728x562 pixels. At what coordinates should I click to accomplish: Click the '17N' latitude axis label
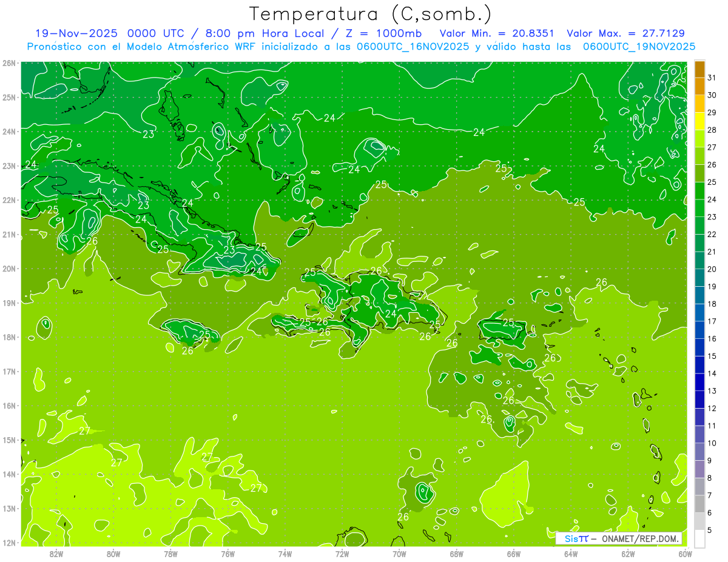click(8, 371)
